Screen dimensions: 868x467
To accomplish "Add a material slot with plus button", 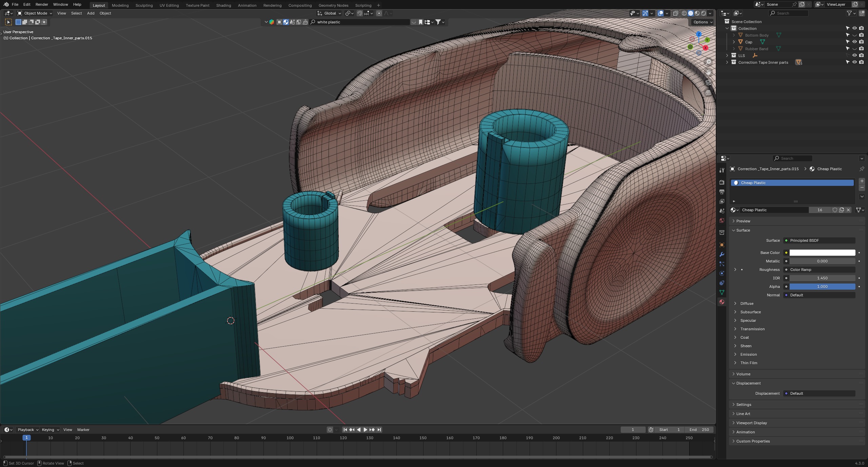I will point(862,181).
